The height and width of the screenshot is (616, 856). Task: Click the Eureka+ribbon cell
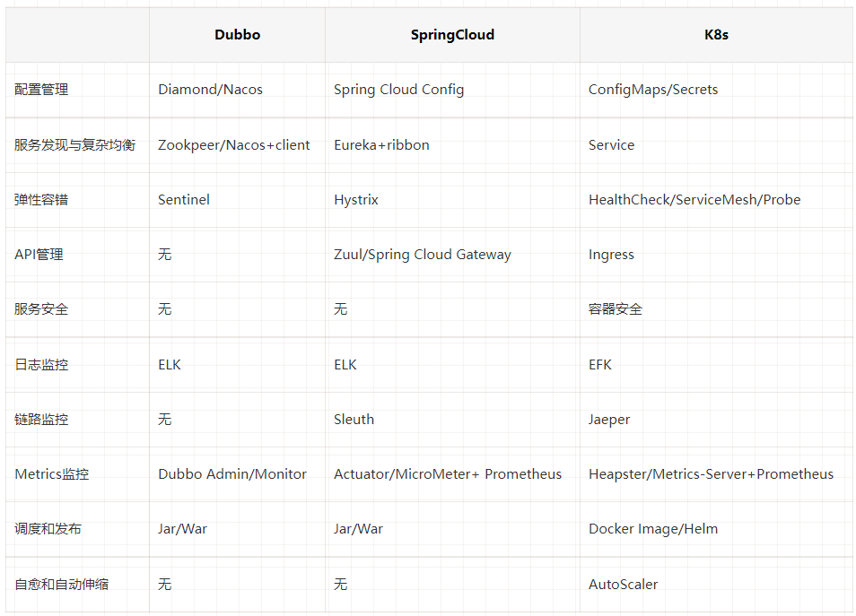381,145
